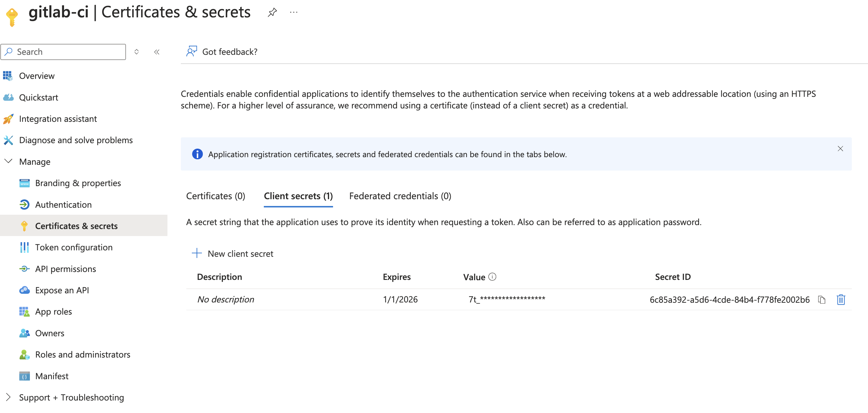The height and width of the screenshot is (413, 868).
Task: Expand Support + Troubleshooting section
Action: [x=8, y=397]
